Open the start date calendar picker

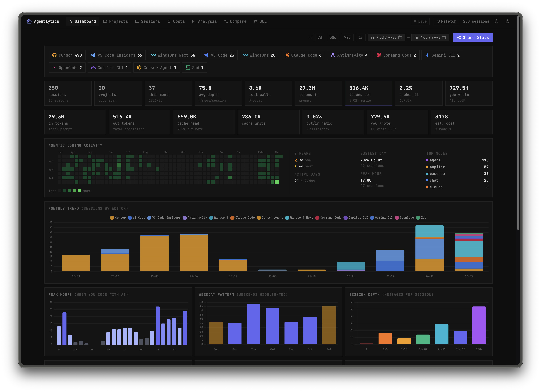click(400, 37)
